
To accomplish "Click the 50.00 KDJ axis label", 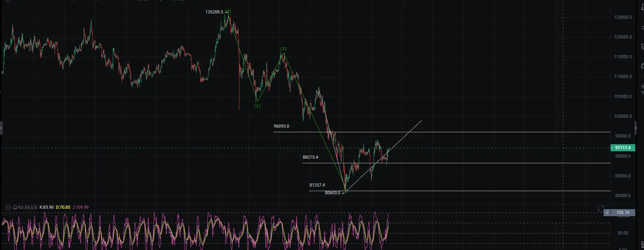I will (x=623, y=233).
